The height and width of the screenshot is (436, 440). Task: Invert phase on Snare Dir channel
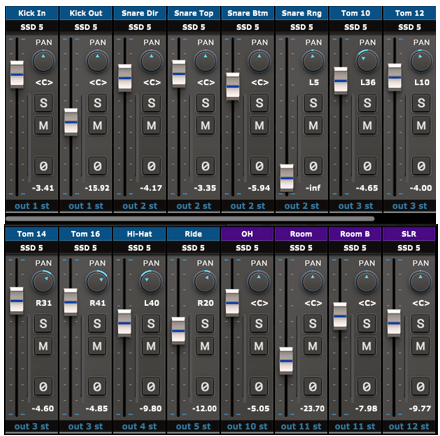coord(151,166)
